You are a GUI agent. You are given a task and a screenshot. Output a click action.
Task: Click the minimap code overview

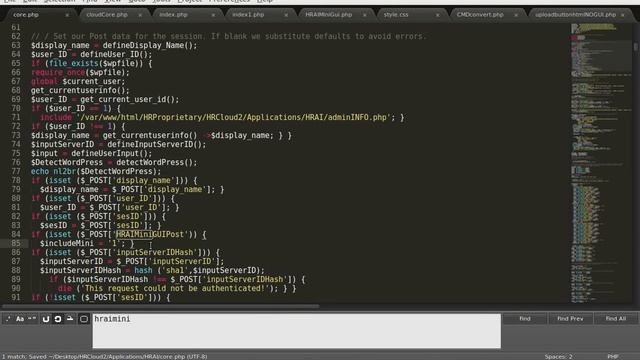[x=601, y=163]
